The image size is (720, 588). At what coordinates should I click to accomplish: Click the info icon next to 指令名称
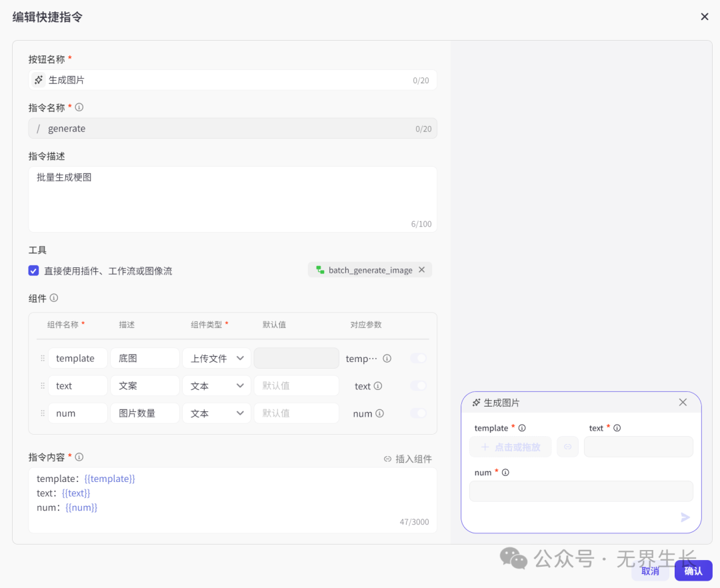79,107
